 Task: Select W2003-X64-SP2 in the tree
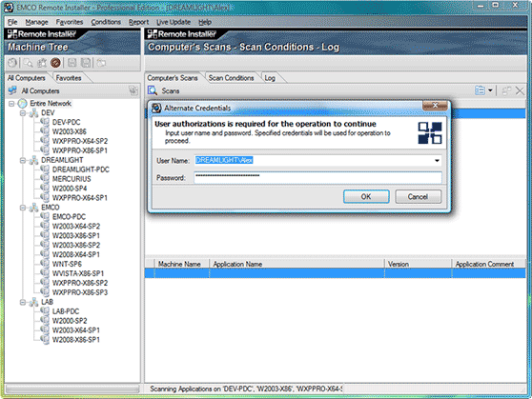point(76,226)
